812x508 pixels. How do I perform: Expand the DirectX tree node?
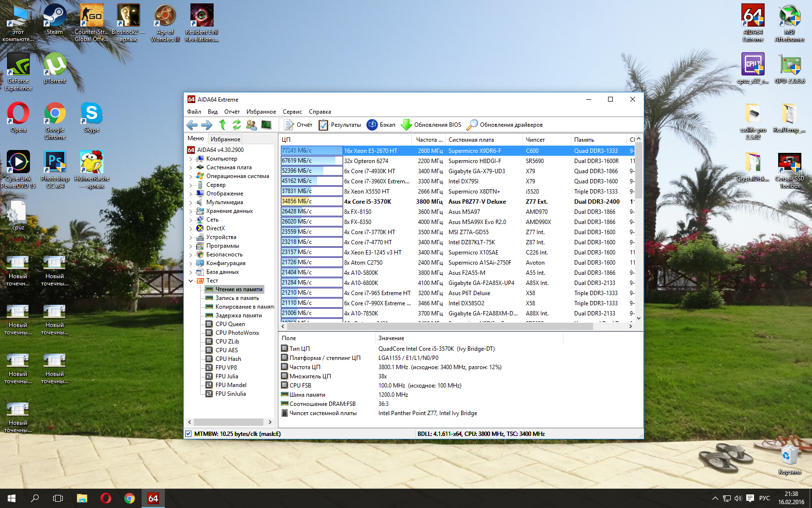191,228
